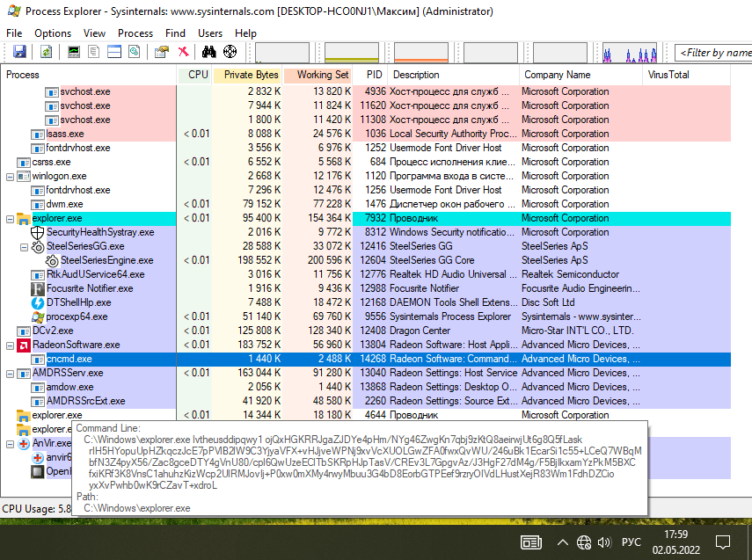This screenshot has height=560, width=752.
Task: Open the Process menu
Action: pyautogui.click(x=135, y=33)
